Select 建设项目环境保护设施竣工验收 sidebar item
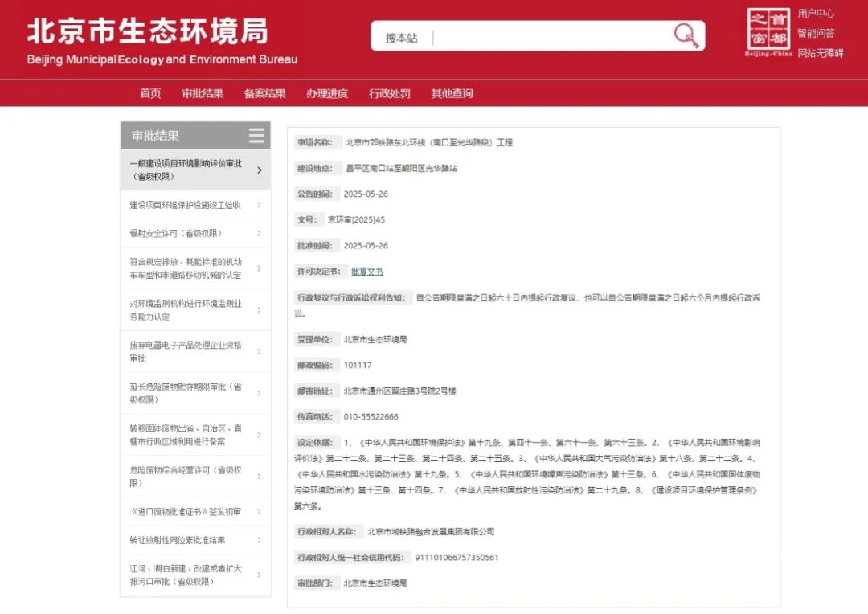This screenshot has width=868, height=614. coord(195,206)
